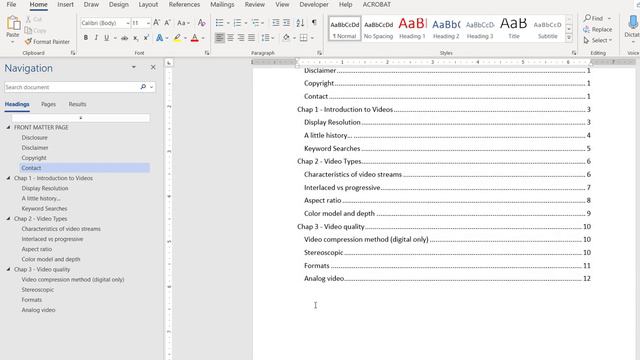
Task: Apply the Normal style
Action: click(x=344, y=29)
